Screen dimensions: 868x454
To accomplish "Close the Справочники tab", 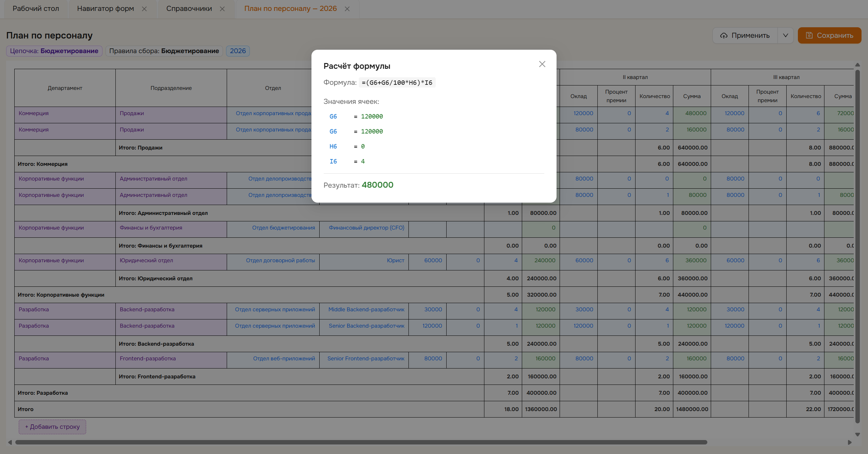I will coord(222,9).
